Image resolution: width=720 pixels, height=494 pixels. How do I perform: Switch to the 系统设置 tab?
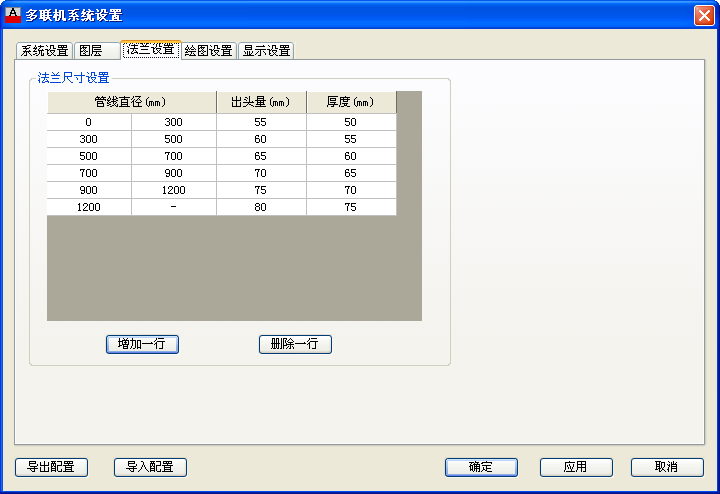[45, 51]
